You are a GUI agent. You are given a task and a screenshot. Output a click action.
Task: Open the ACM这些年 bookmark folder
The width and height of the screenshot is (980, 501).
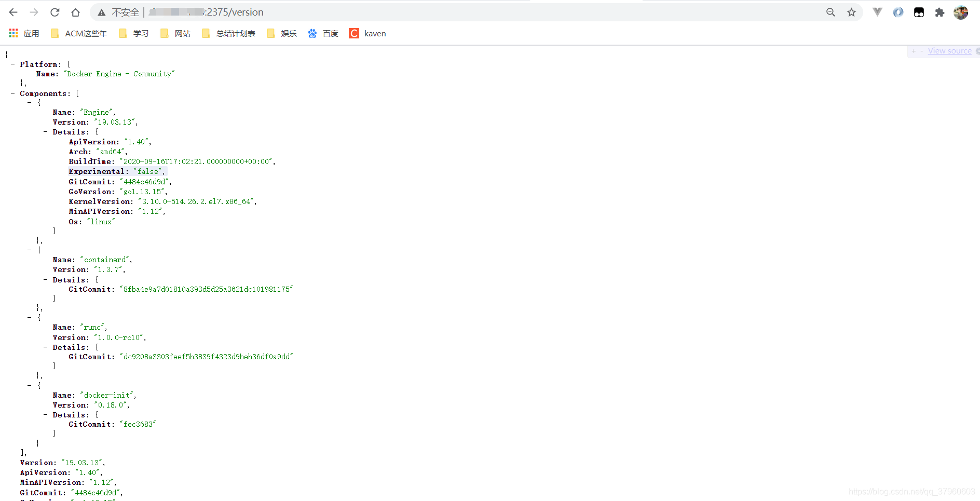click(x=79, y=34)
